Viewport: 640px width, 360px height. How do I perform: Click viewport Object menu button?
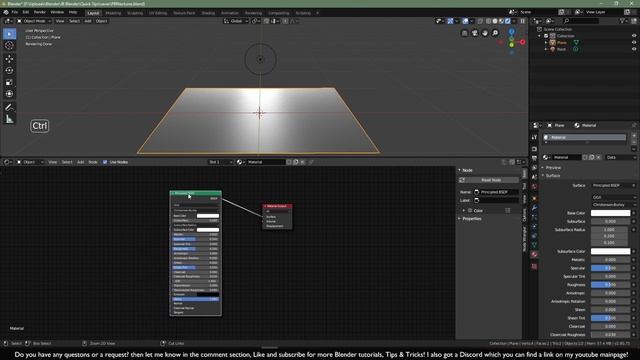(x=101, y=21)
